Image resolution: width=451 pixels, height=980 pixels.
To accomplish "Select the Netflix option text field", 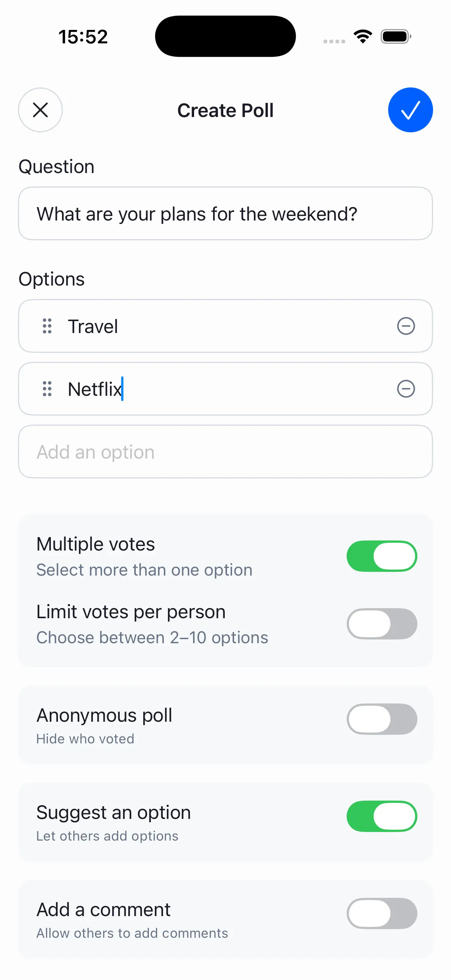I will tap(190, 389).
